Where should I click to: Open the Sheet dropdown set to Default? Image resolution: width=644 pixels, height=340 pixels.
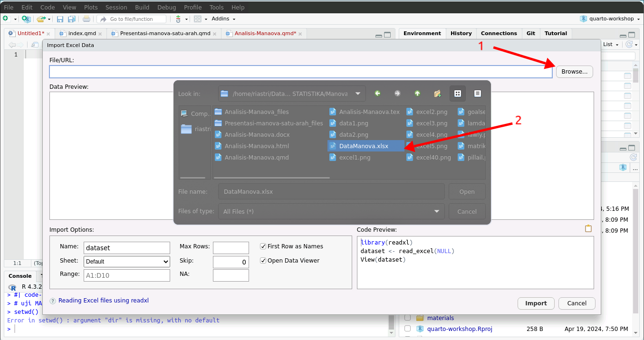click(127, 262)
